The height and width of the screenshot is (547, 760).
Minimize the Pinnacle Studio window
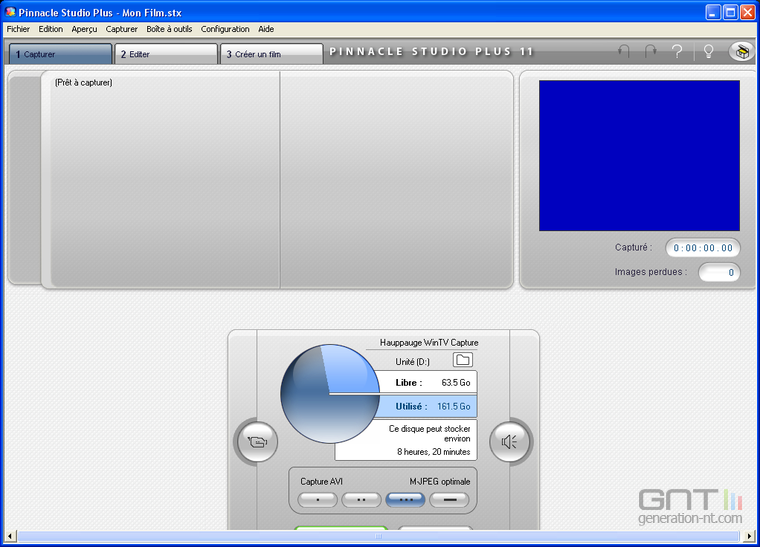pyautogui.click(x=712, y=12)
